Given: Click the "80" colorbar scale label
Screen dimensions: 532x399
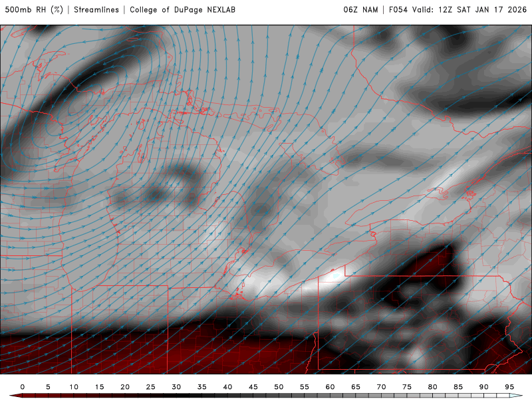Looking at the screenshot, I should point(433,387).
